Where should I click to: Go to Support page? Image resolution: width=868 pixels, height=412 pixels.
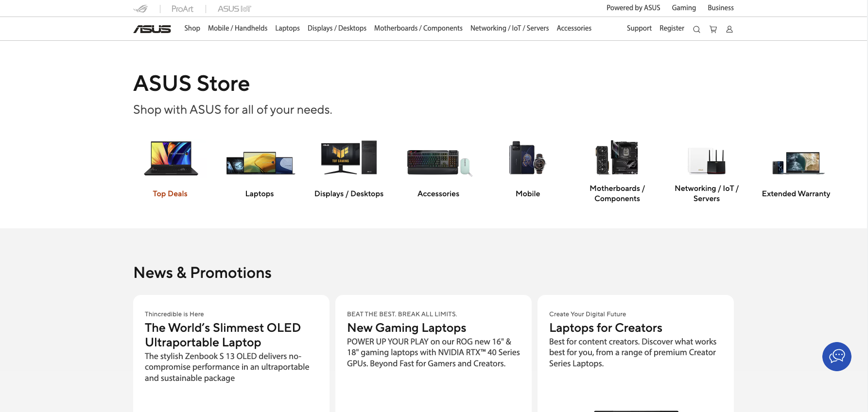(639, 28)
